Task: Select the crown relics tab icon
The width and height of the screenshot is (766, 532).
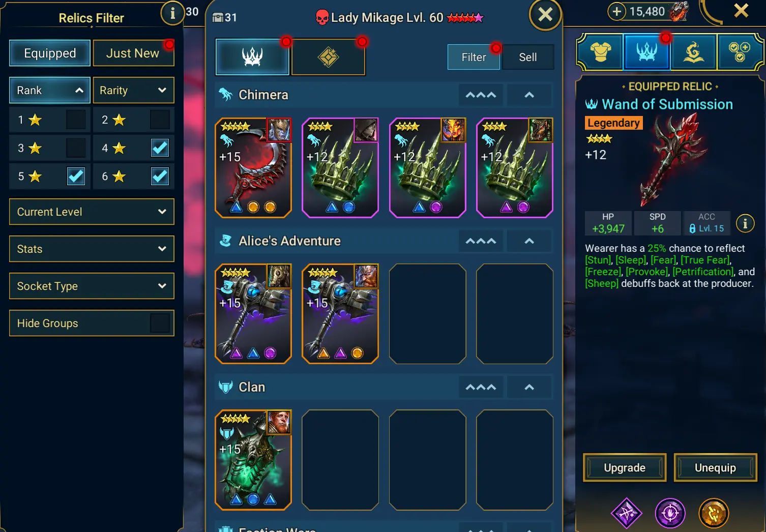Action: 252,56
